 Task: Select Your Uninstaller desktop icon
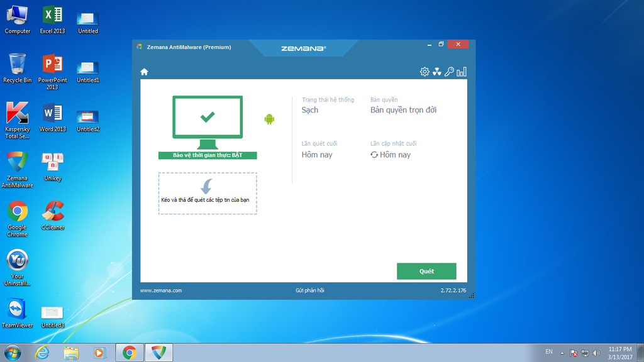click(x=17, y=267)
